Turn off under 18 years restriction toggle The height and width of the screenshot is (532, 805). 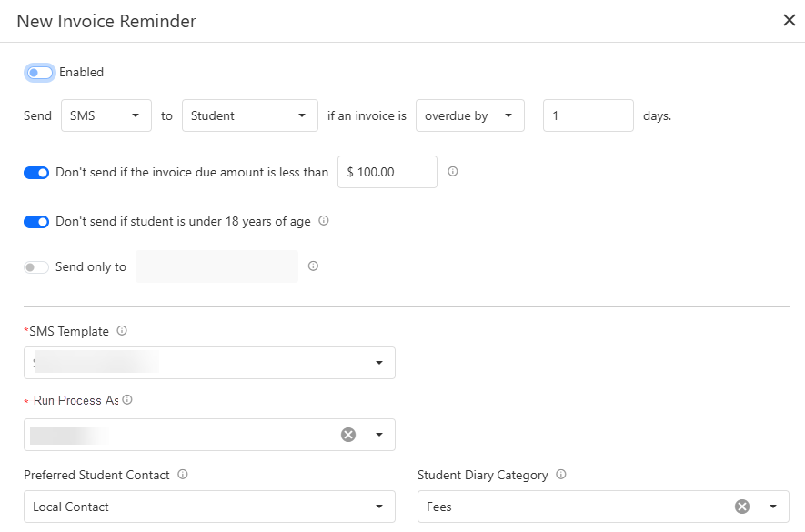(36, 222)
